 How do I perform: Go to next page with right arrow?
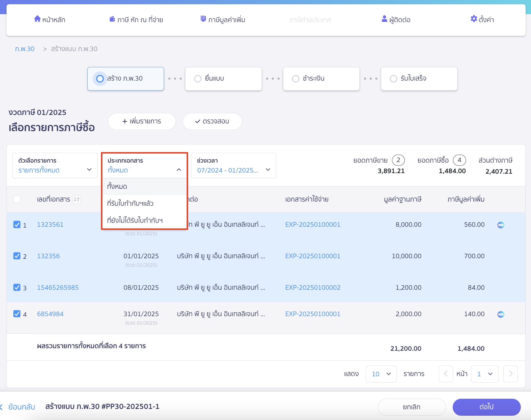510,374
